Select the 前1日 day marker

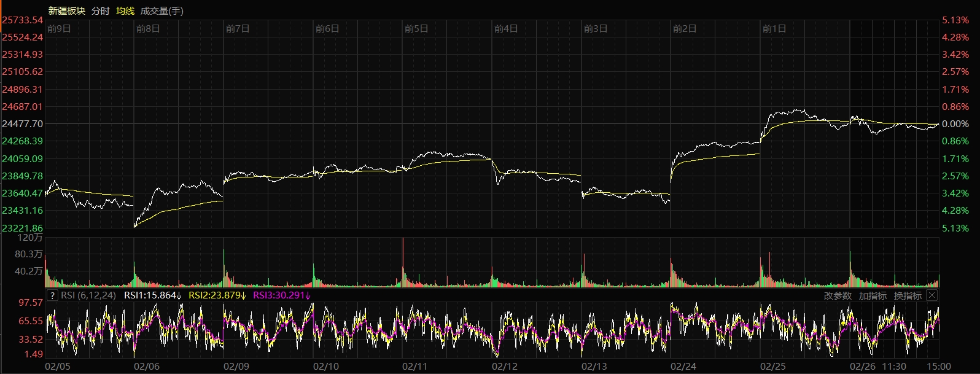coord(774,29)
